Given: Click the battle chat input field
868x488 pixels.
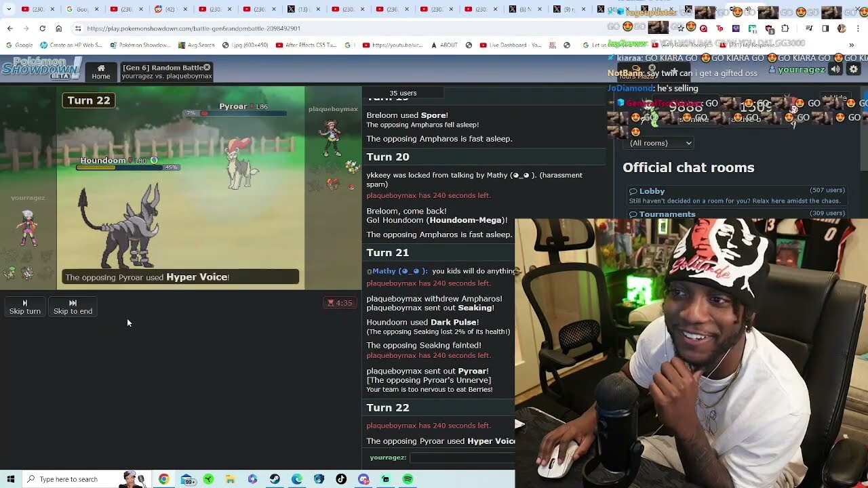Looking at the screenshot, I should pyautogui.click(x=462, y=457).
